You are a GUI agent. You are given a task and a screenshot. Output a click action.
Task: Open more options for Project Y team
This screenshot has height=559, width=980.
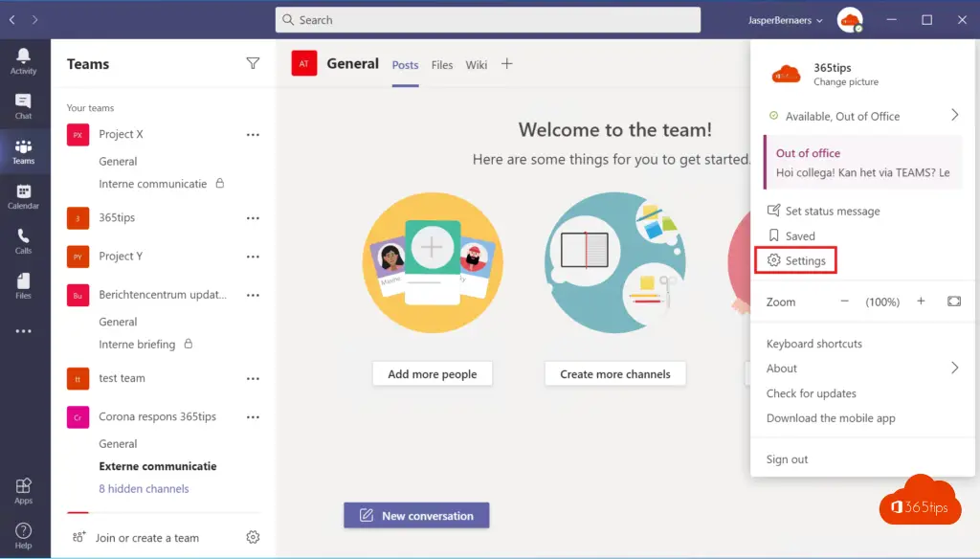[253, 257]
